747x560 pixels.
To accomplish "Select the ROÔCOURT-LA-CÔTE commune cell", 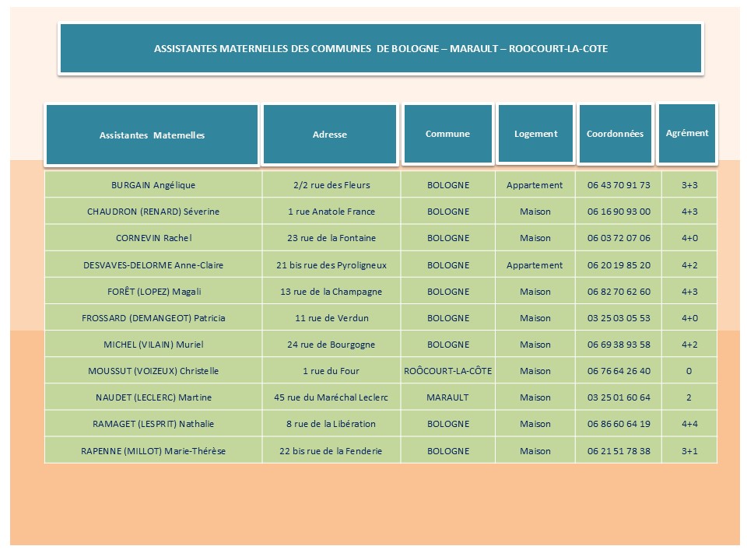I will point(448,371).
